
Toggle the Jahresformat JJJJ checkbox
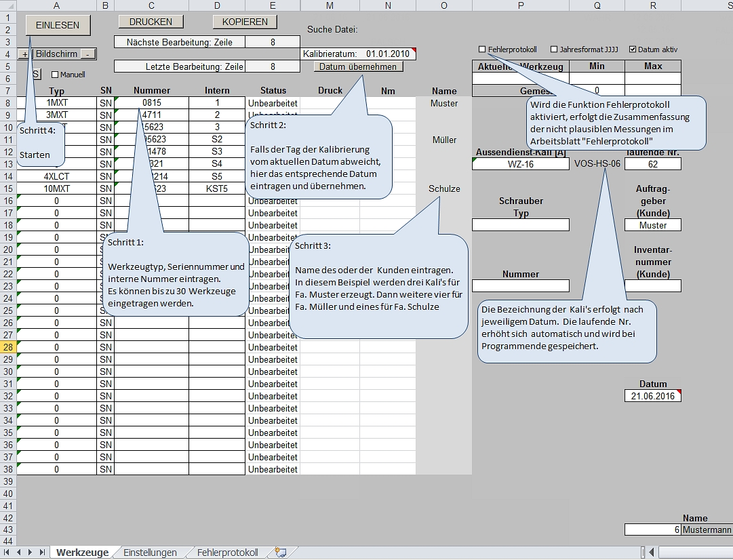coord(554,49)
